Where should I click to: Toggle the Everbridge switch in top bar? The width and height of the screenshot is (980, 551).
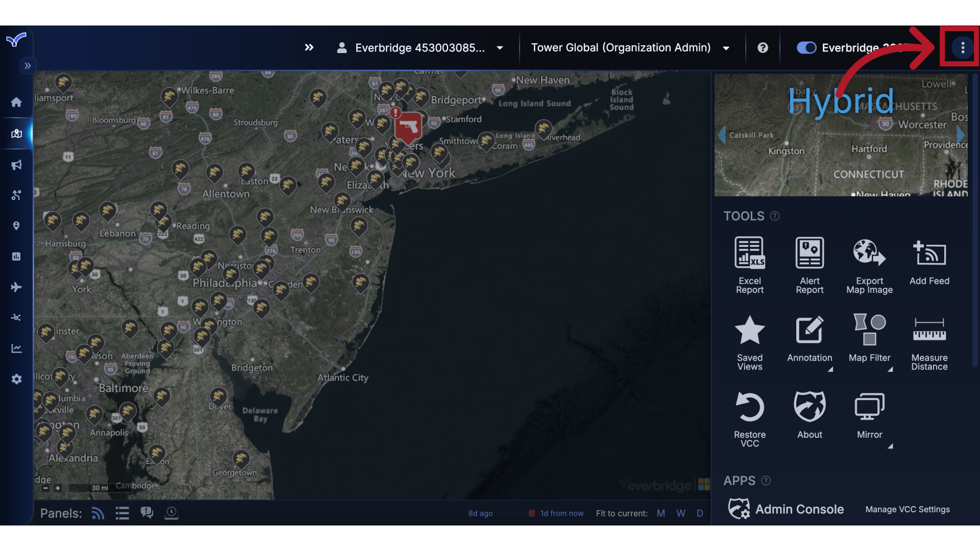click(806, 47)
